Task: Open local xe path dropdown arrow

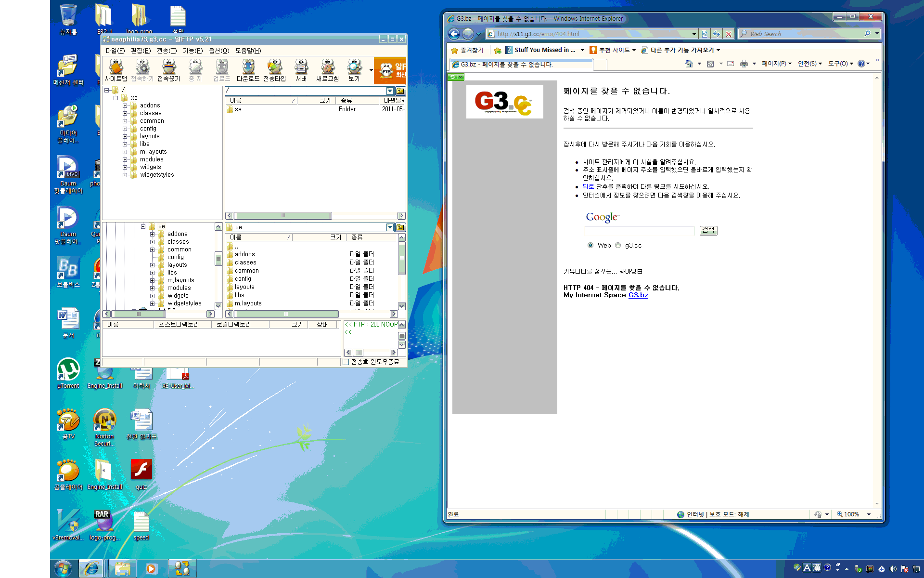Action: (x=390, y=227)
